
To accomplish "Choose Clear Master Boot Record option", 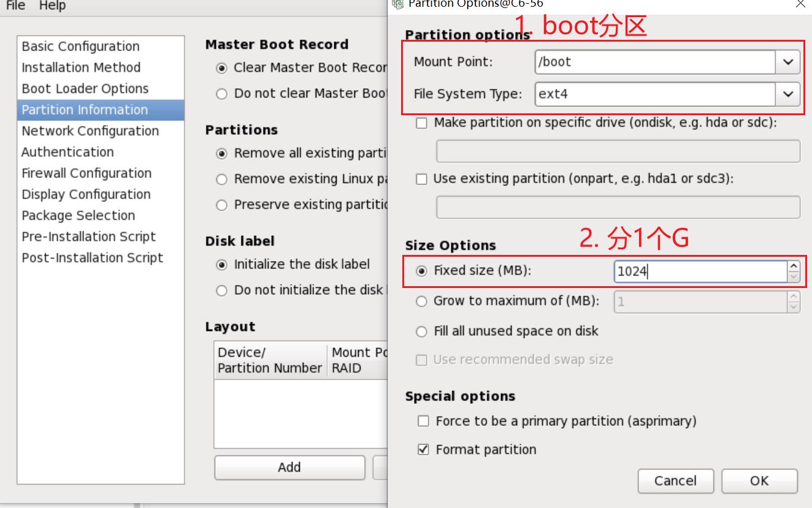I will pyautogui.click(x=222, y=68).
